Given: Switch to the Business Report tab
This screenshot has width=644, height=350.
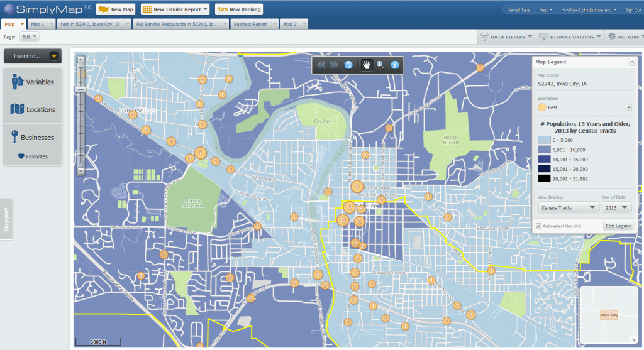Looking at the screenshot, I should [250, 25].
